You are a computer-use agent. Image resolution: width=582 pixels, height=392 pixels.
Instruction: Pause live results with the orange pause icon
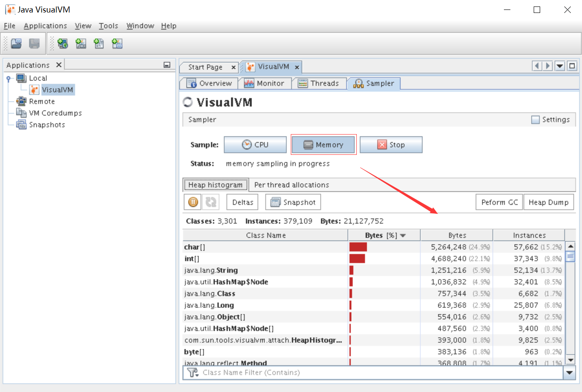193,202
